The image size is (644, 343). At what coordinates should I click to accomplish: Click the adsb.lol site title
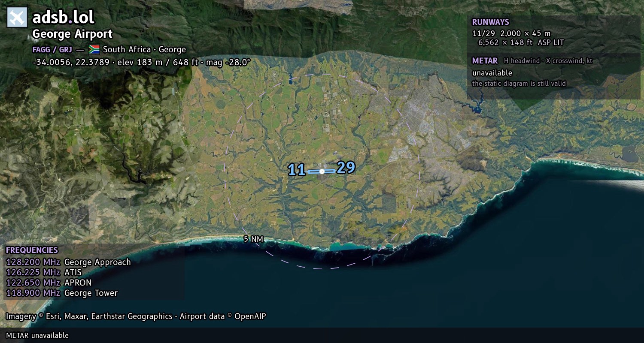[x=63, y=18]
